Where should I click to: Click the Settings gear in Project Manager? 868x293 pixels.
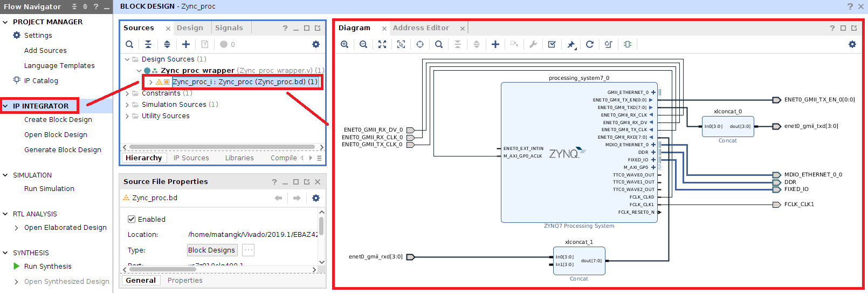tap(17, 35)
